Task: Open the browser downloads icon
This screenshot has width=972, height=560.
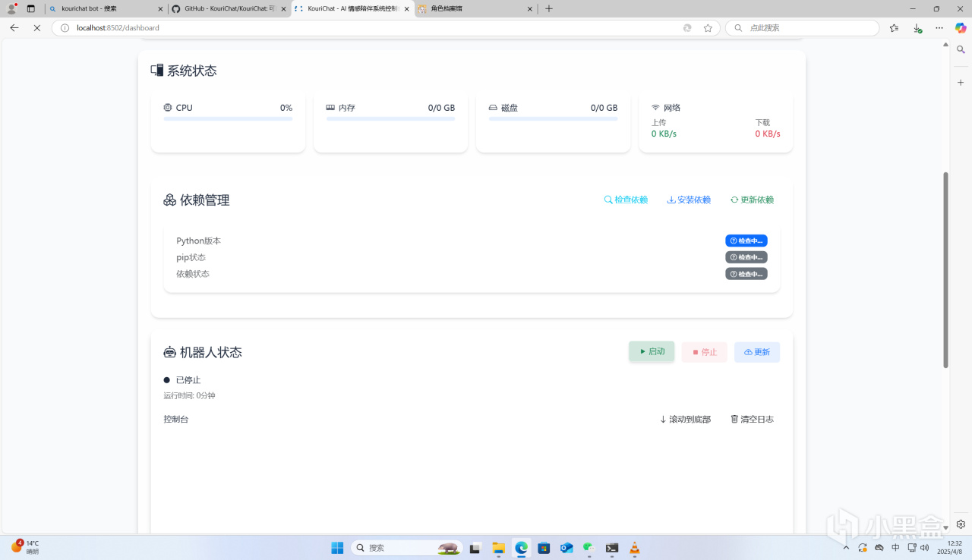Action: click(x=917, y=27)
